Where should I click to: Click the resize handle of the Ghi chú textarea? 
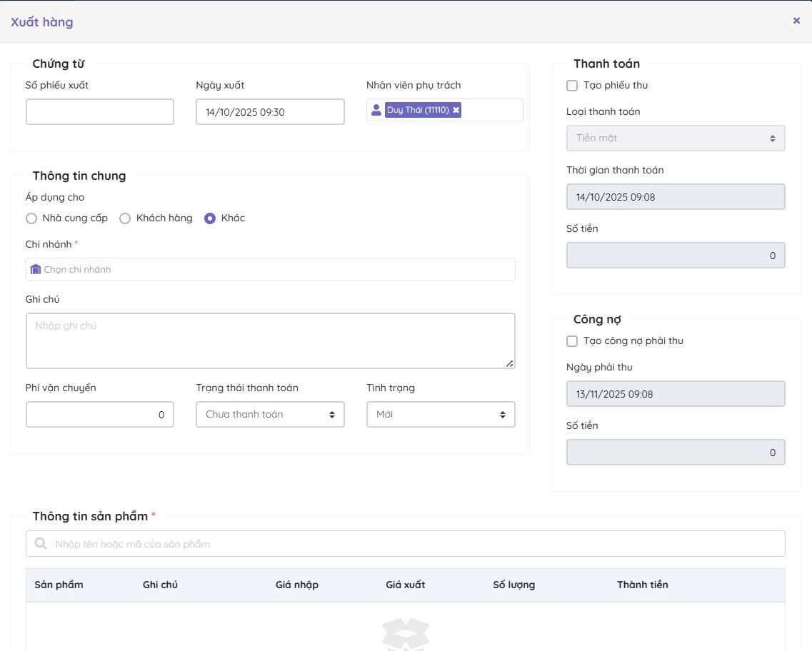(509, 363)
